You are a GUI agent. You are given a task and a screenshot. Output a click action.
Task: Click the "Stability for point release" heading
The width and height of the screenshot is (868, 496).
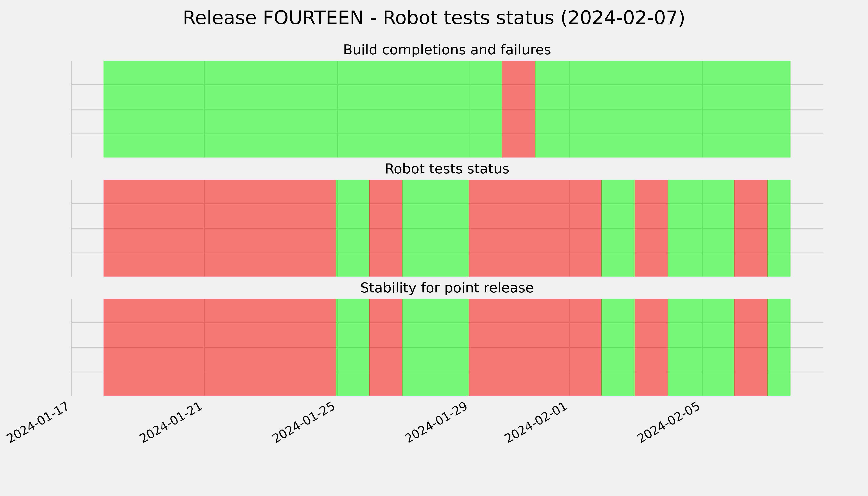(x=447, y=288)
